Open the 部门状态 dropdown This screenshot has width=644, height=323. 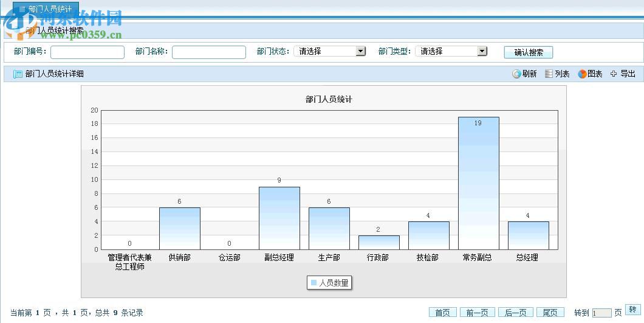coord(329,52)
